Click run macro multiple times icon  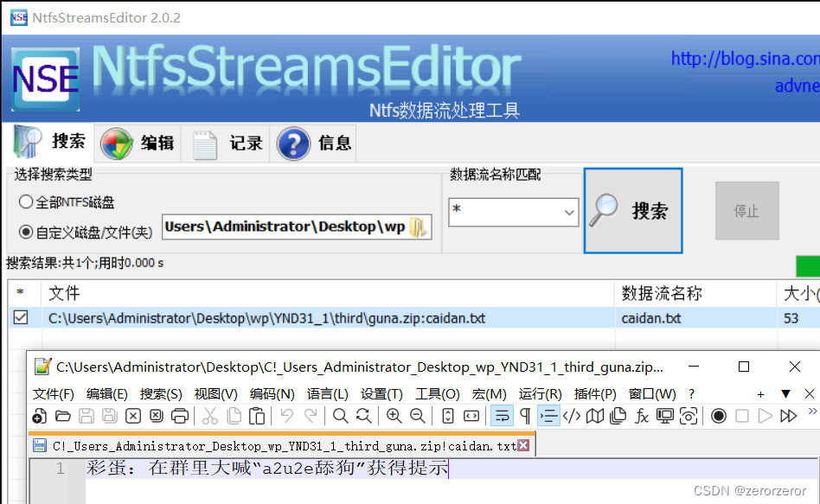tap(789, 416)
